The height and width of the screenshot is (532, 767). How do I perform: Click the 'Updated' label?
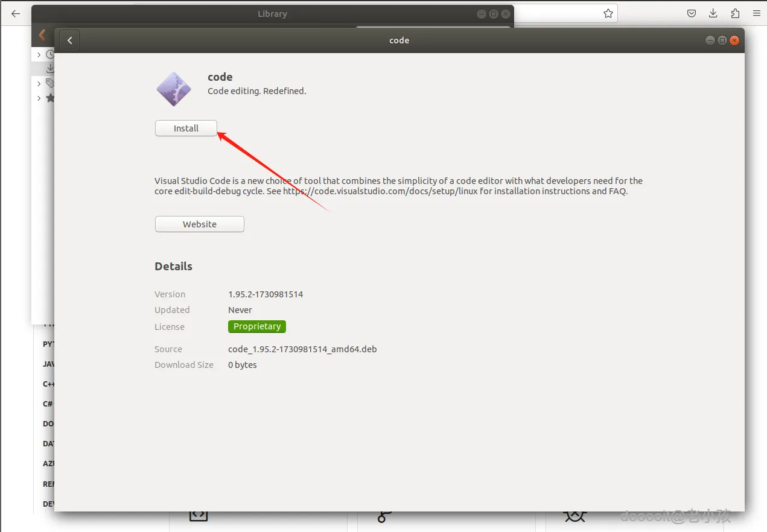point(172,310)
